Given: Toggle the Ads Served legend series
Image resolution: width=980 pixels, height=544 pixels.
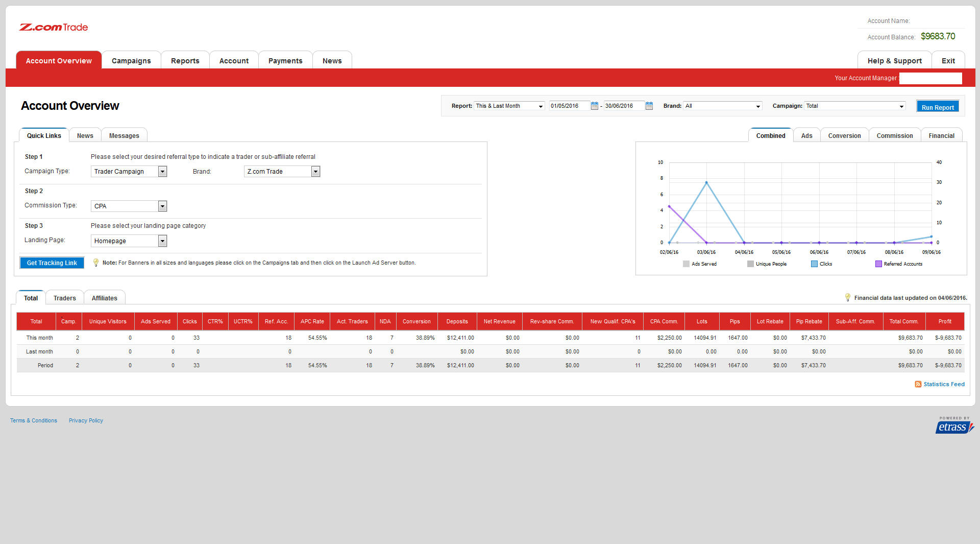Looking at the screenshot, I should (x=686, y=264).
